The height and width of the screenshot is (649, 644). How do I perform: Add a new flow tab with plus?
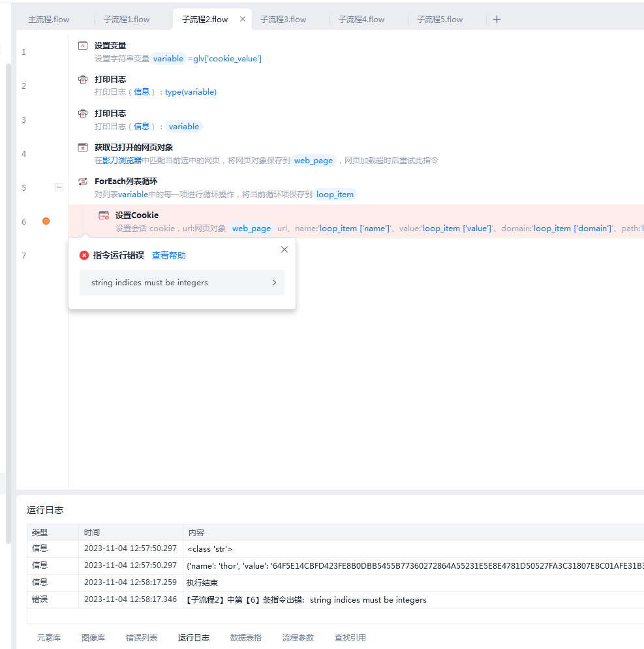point(497,20)
